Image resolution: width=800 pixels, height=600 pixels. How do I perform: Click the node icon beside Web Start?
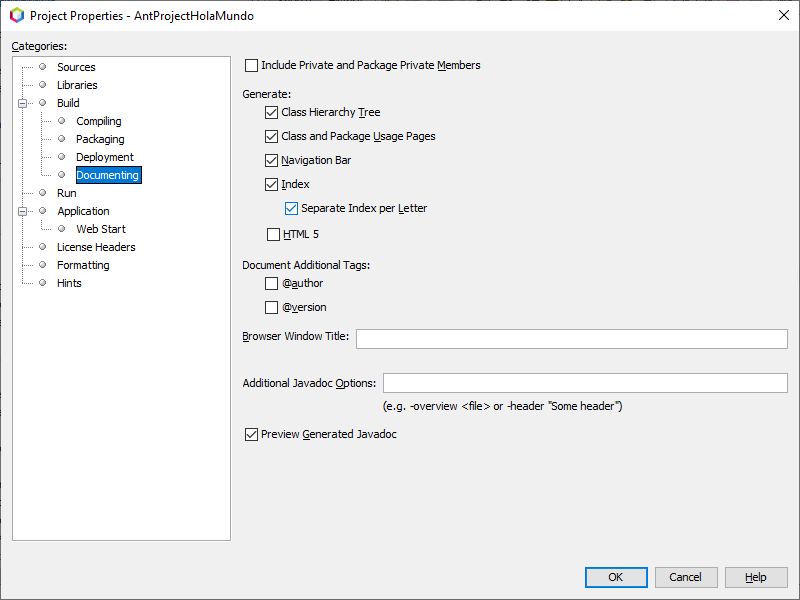60,229
